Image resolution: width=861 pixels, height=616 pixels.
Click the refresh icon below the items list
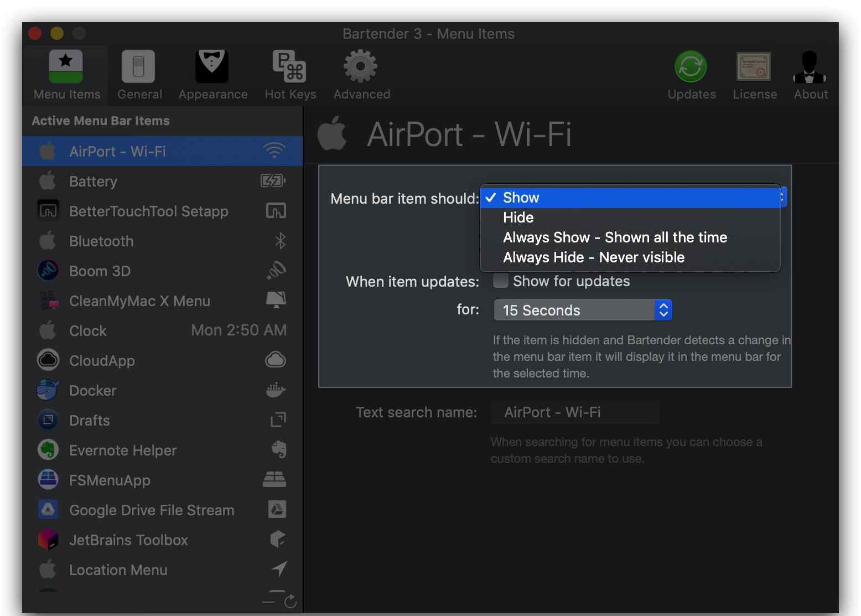pyautogui.click(x=291, y=602)
